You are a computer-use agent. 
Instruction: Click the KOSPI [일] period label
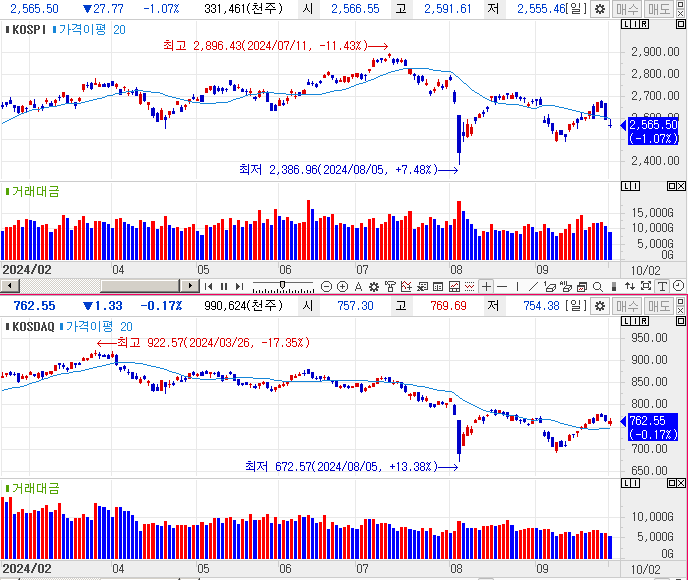(x=577, y=9)
